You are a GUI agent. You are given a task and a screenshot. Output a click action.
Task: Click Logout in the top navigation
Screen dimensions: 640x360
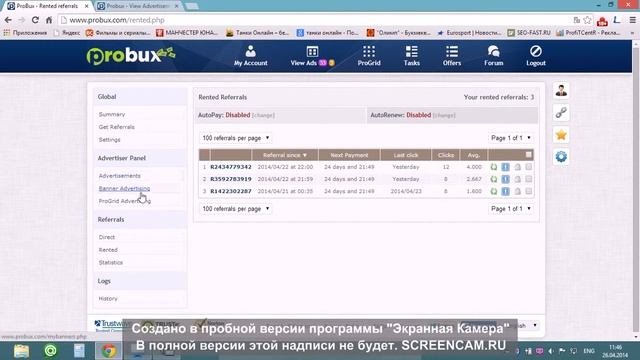[x=536, y=56]
